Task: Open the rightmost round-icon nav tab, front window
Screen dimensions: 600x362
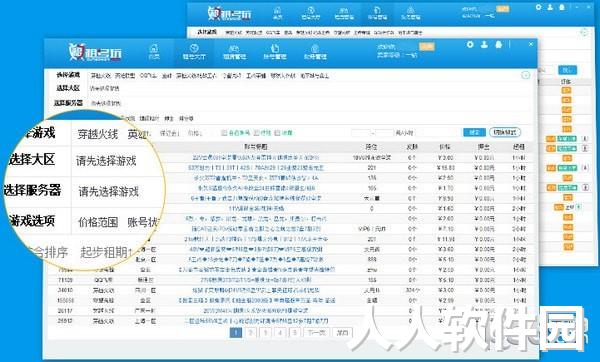Action: [x=315, y=52]
